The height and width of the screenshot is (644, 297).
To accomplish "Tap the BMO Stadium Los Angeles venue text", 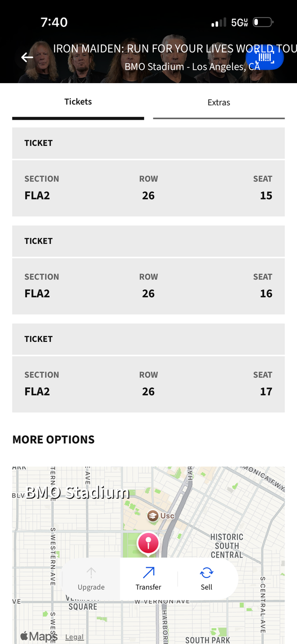I will coord(192,67).
